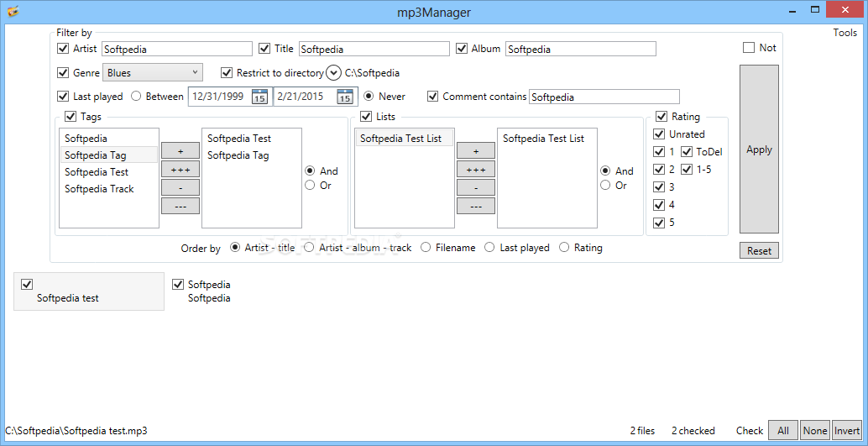Toggle the Artist filter checkbox
Viewport: 868px width, 446px height.
tap(63, 49)
